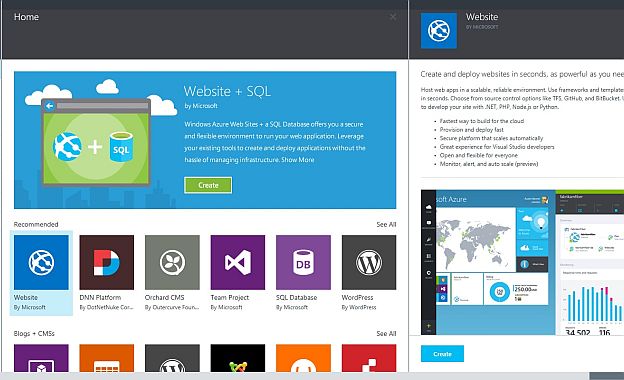
Task: Click the blue Website icon in the details header
Action: 439,31
